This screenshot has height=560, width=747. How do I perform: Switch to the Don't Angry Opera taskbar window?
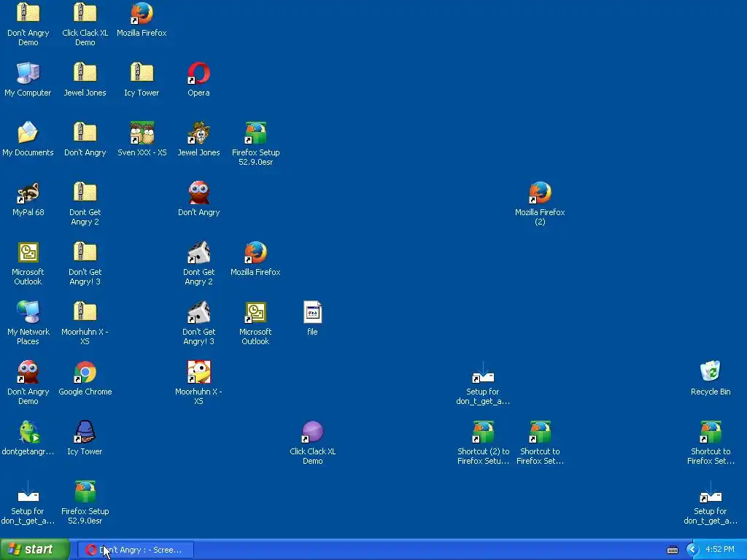[135, 550]
